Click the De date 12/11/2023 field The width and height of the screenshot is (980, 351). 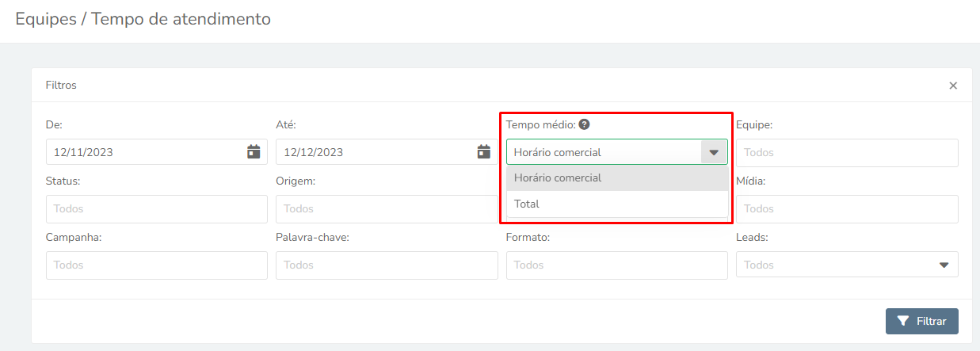pos(157,152)
